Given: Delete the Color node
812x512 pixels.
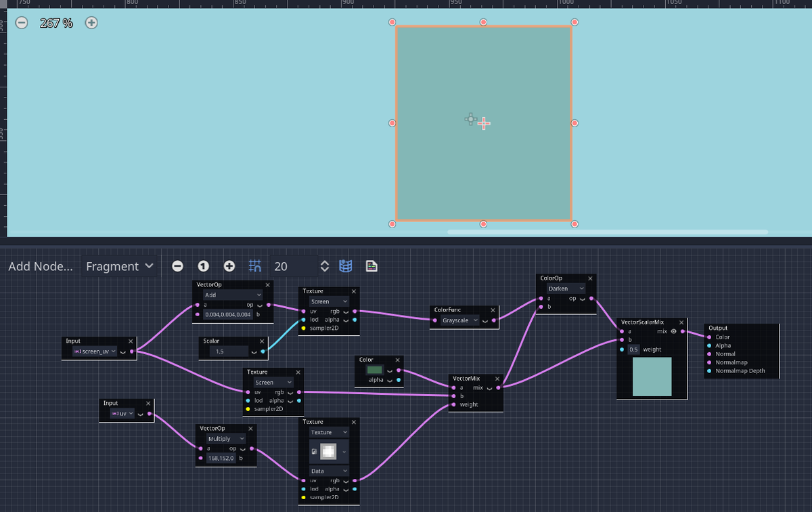Looking at the screenshot, I should (x=397, y=360).
